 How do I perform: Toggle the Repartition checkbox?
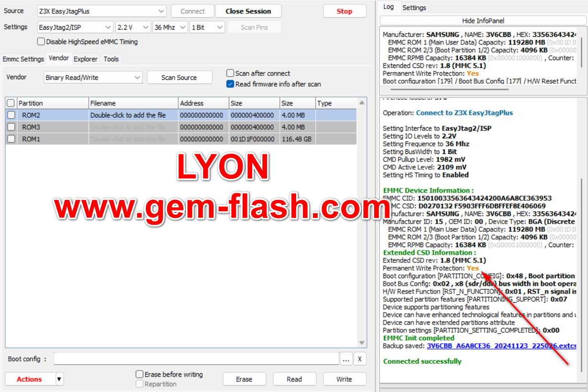[x=139, y=384]
